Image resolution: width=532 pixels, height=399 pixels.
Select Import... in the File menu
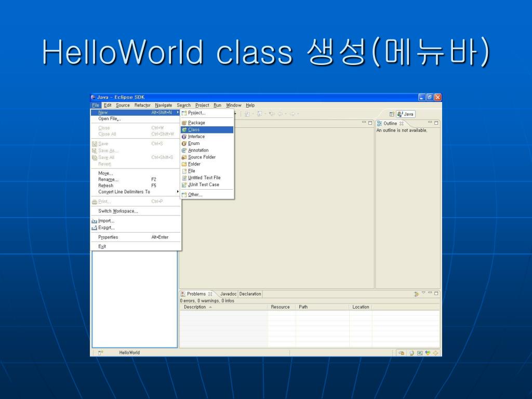135,221
